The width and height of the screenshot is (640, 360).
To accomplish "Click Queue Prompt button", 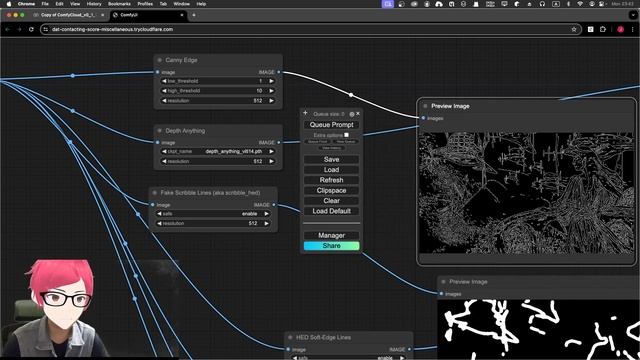I will click(x=331, y=125).
